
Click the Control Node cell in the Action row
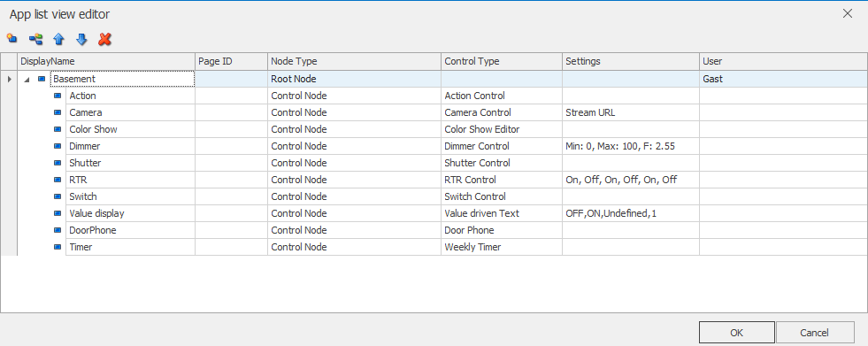[354, 96]
